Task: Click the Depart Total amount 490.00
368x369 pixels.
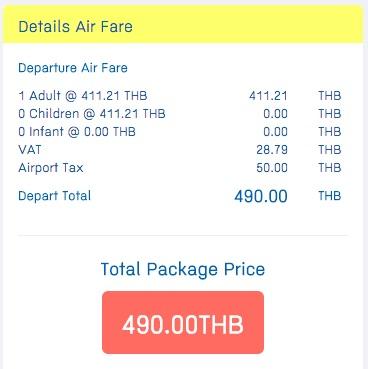Action: coord(261,196)
